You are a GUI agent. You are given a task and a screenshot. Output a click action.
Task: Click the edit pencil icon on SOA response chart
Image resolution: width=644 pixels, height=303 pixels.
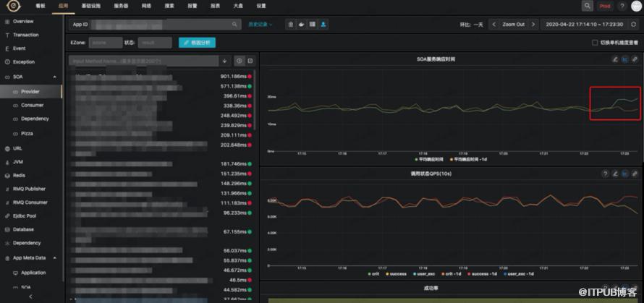pyautogui.click(x=615, y=59)
